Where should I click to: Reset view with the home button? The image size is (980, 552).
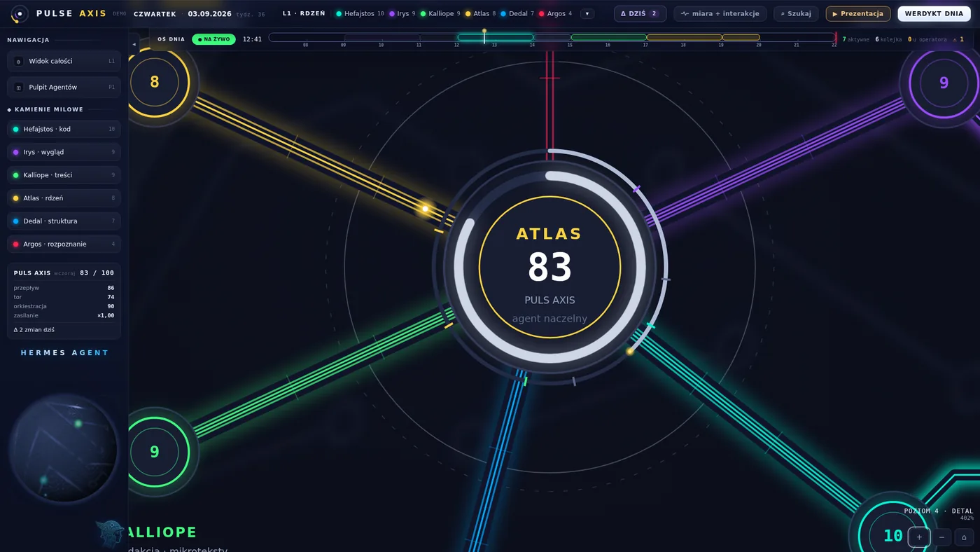(x=964, y=537)
